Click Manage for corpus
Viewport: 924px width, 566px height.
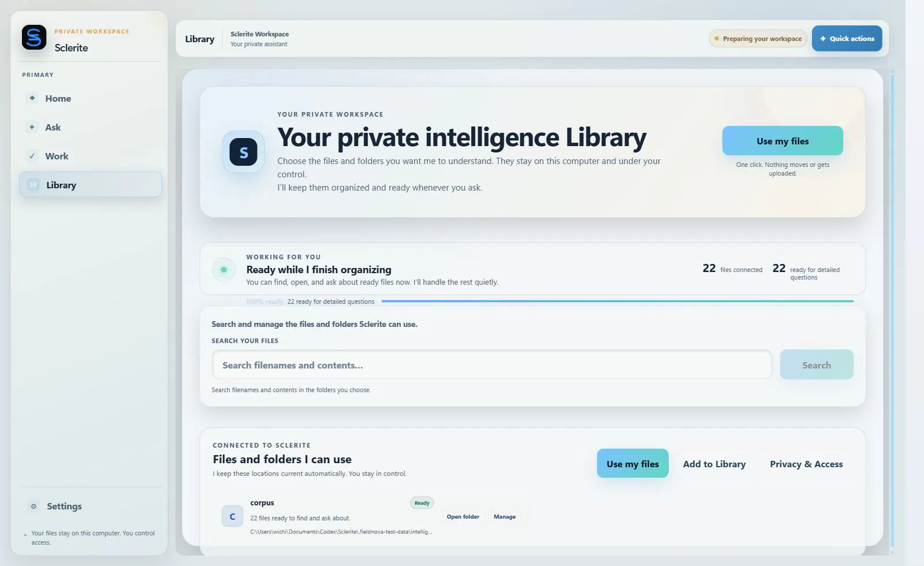click(505, 517)
